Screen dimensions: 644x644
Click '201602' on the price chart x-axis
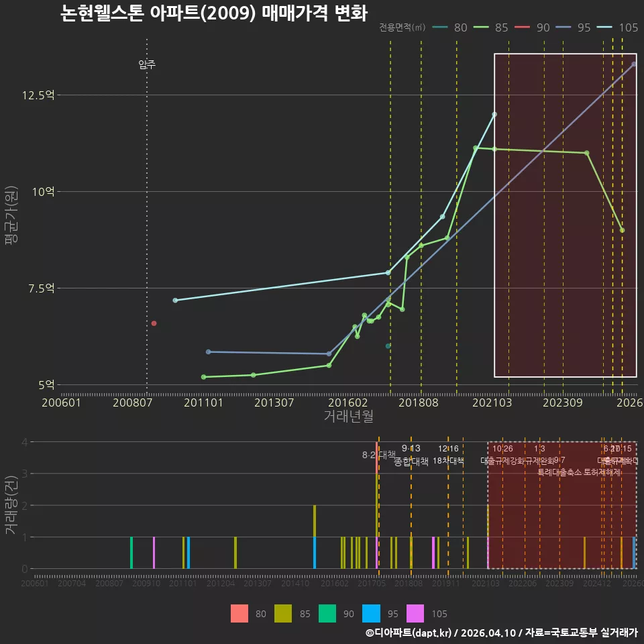[x=347, y=402]
